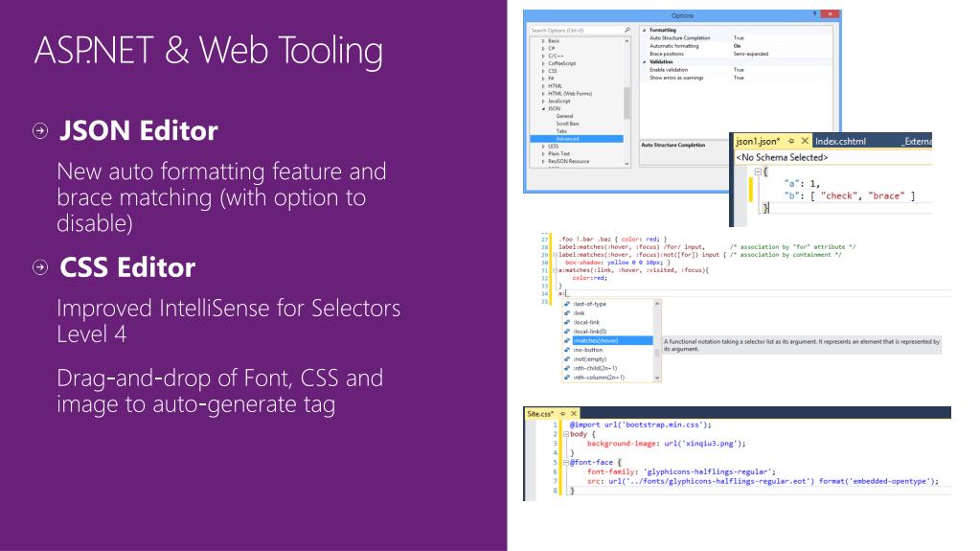Collapse the @font-face rule in Site.css
The width and height of the screenshot is (980, 551).
point(565,462)
